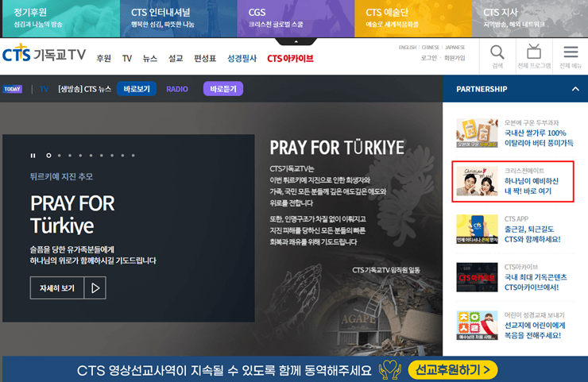Switch language to CHINESE
588x382 pixels.
[430, 47]
